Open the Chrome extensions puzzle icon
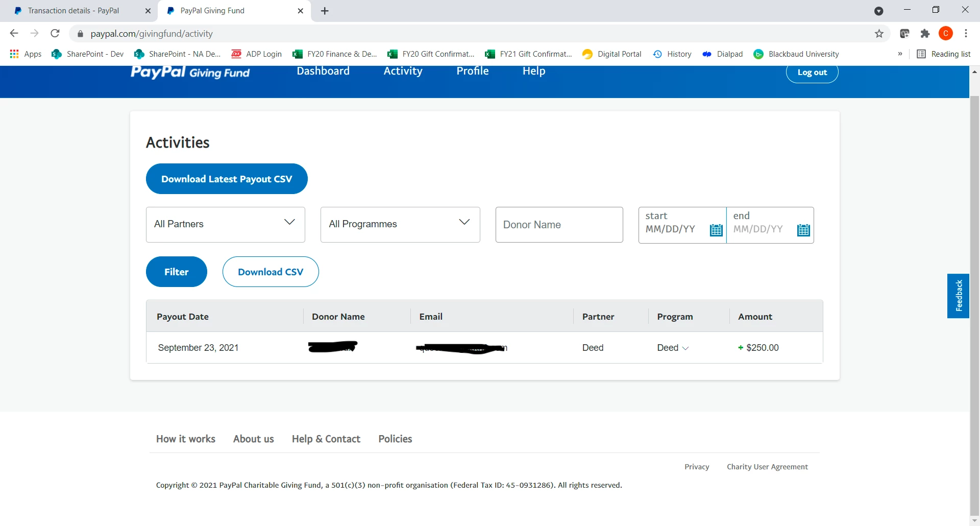Image resolution: width=980 pixels, height=526 pixels. coord(925,34)
